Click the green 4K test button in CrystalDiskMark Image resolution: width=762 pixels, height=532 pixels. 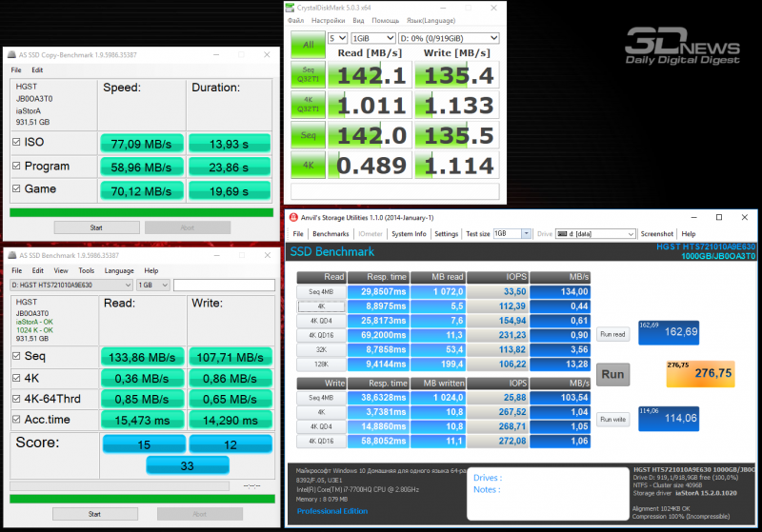tap(308, 165)
